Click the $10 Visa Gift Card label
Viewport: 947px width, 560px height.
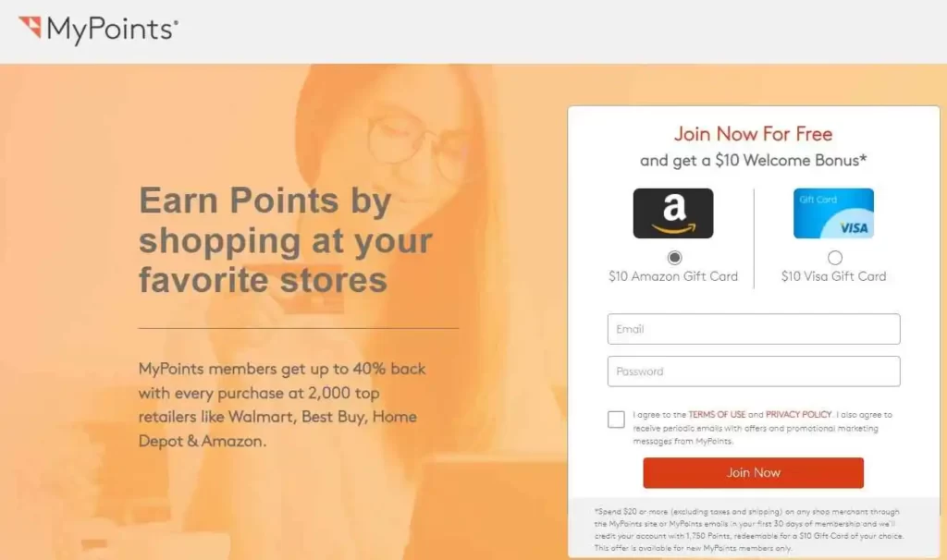833,276
